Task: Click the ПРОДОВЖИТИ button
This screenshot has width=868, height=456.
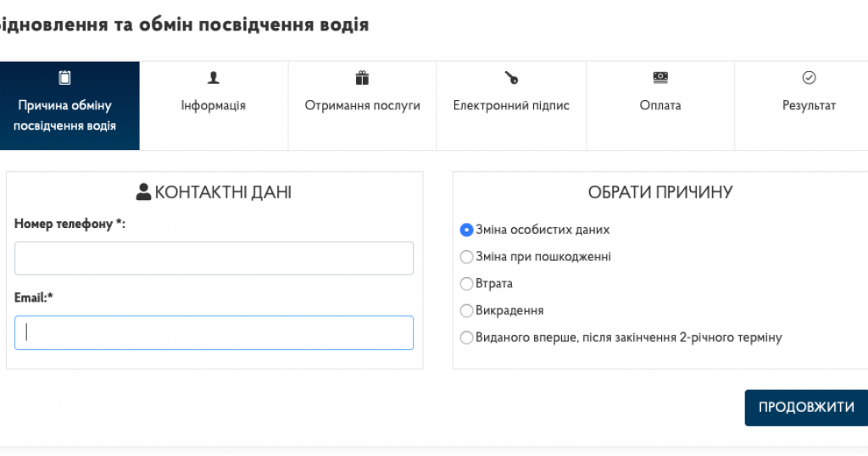Action: 806,408
